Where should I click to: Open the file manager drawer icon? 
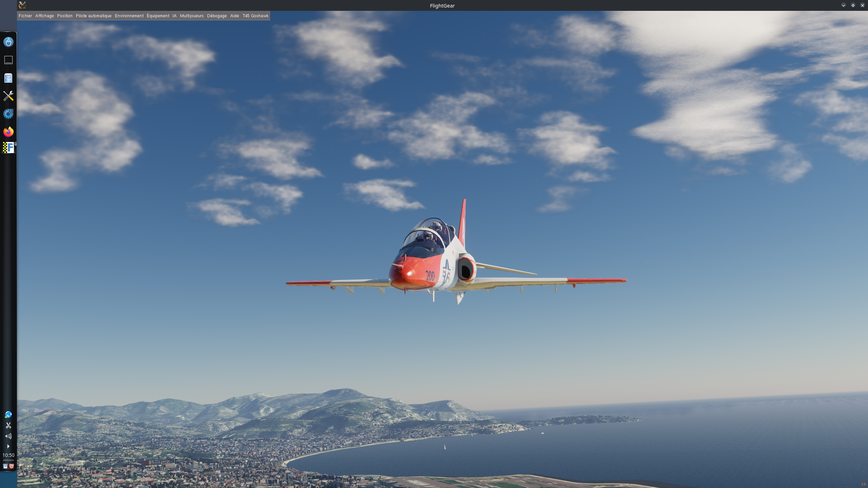click(8, 78)
